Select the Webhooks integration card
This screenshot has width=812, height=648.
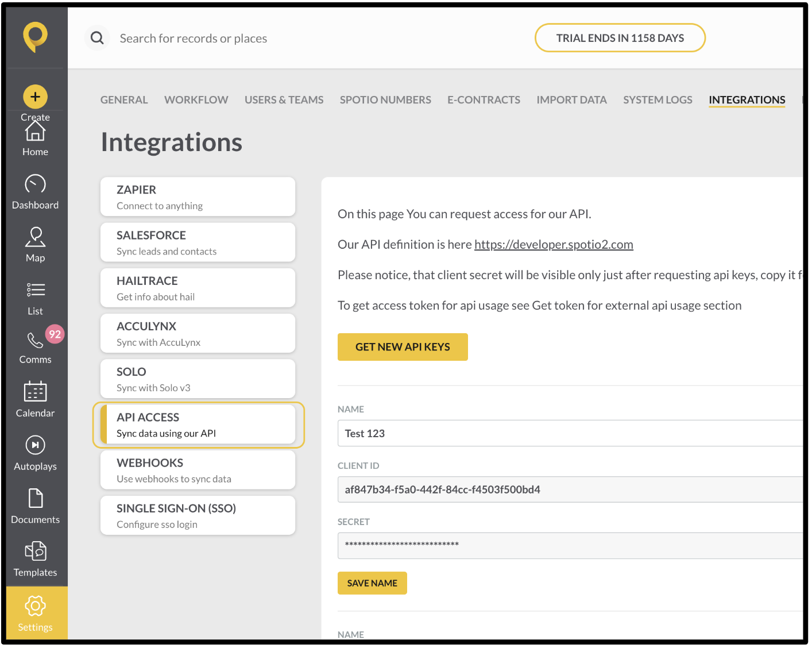point(198,470)
